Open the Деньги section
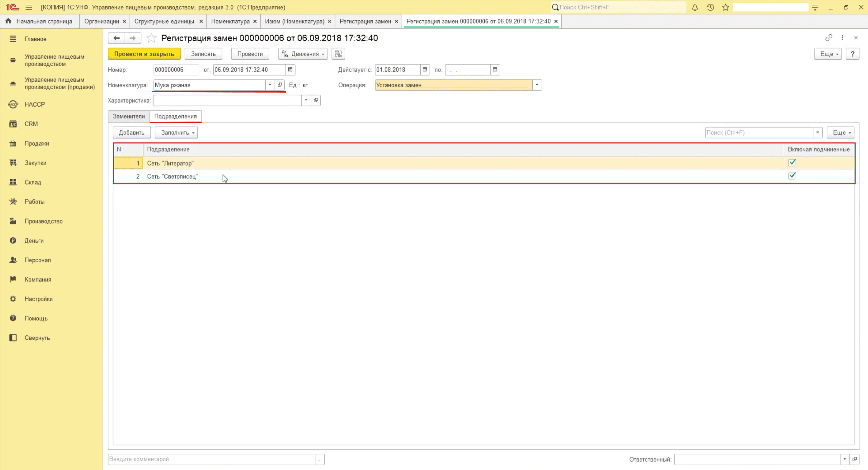The height and width of the screenshot is (470, 868). tap(34, 241)
